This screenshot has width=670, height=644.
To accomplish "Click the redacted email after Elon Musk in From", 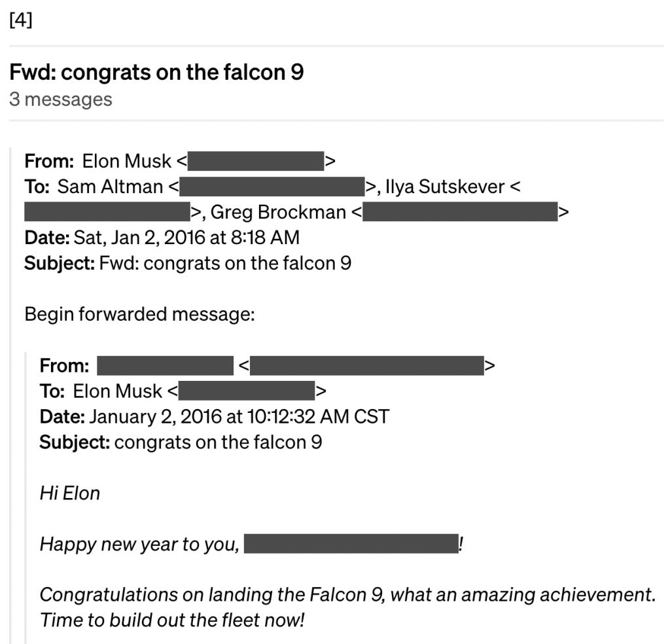I will tap(256, 161).
